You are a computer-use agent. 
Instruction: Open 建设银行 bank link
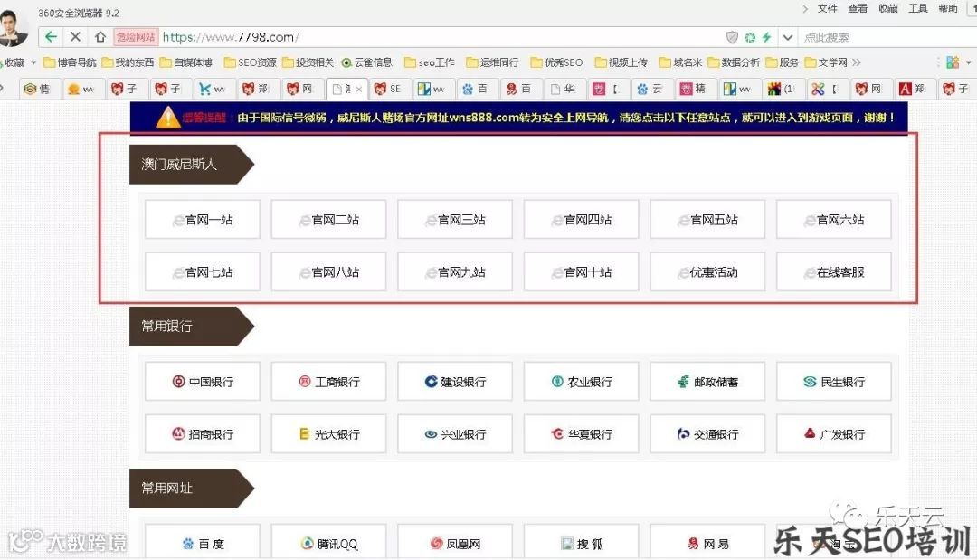pyautogui.click(x=455, y=381)
